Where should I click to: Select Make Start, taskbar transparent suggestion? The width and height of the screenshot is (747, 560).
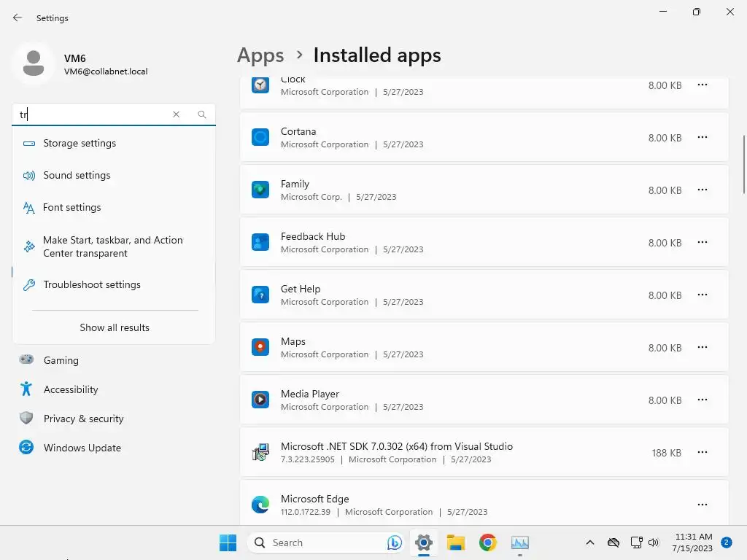click(x=114, y=246)
